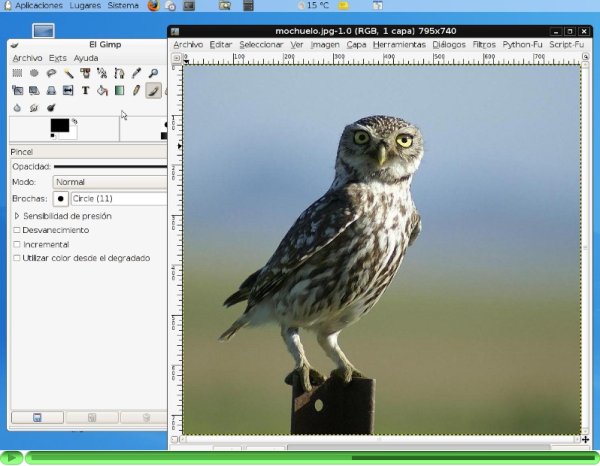This screenshot has width=600, height=466.
Task: Click the save tool options button
Action: pyautogui.click(x=37, y=417)
